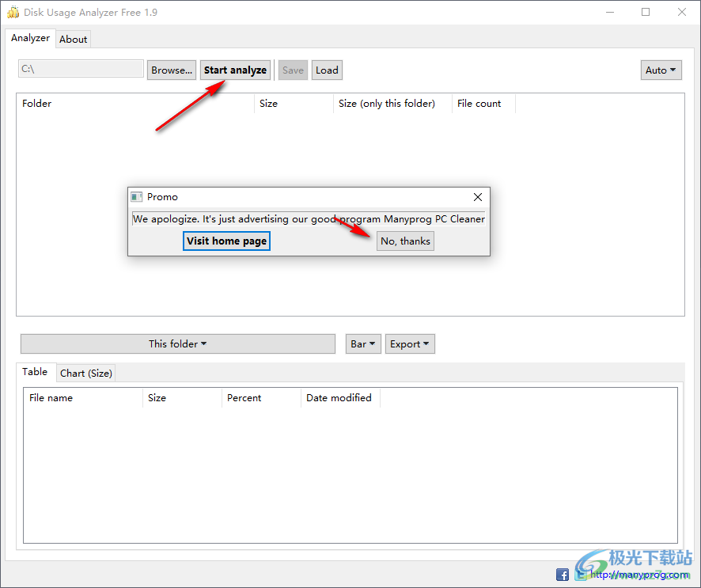Sort by File name column header
The image size is (701, 588).
pos(83,398)
